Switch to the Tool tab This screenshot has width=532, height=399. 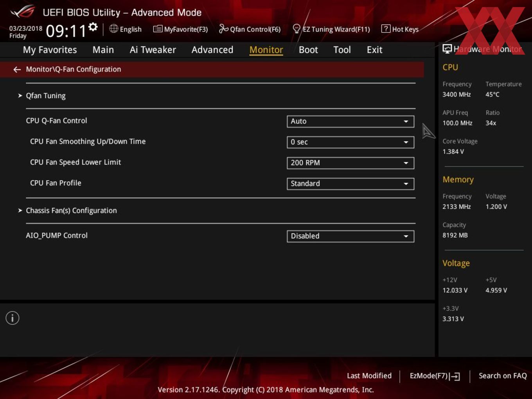tap(342, 50)
